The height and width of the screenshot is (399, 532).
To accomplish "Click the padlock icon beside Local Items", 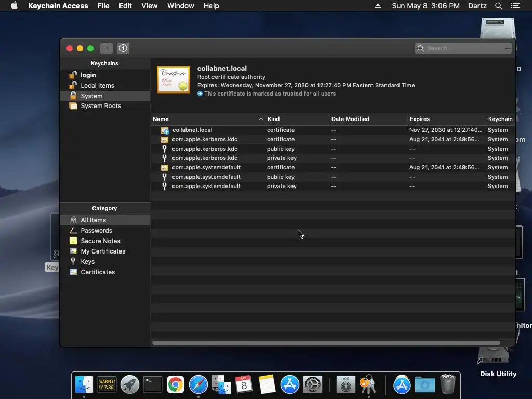I will tap(73, 85).
